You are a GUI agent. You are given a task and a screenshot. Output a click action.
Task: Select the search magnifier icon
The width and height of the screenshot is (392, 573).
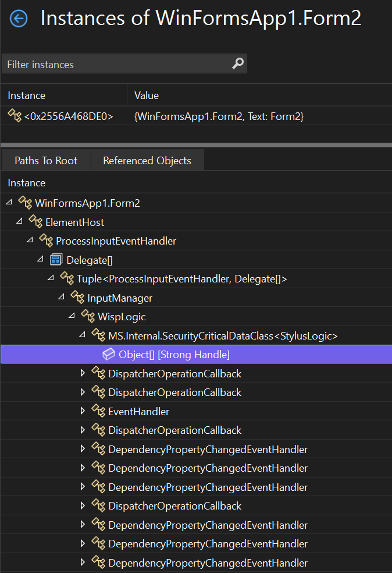pyautogui.click(x=237, y=63)
